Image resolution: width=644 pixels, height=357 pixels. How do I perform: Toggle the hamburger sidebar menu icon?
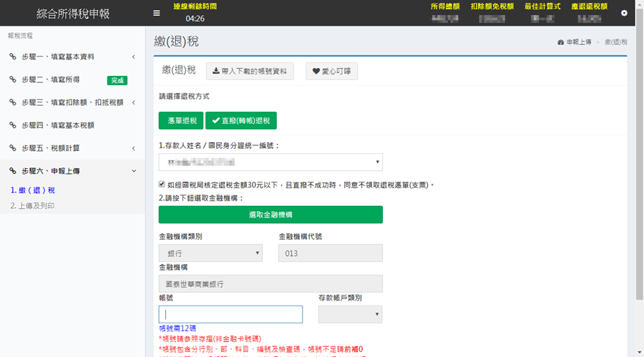click(157, 13)
